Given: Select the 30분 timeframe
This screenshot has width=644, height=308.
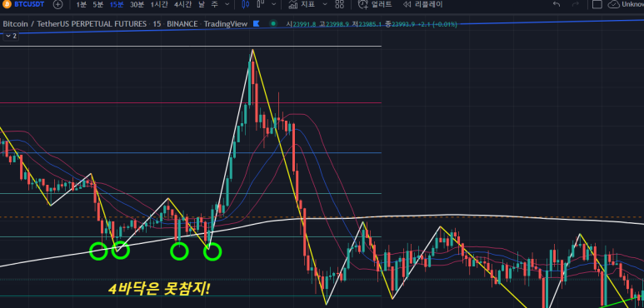Looking at the screenshot, I should point(137,4).
